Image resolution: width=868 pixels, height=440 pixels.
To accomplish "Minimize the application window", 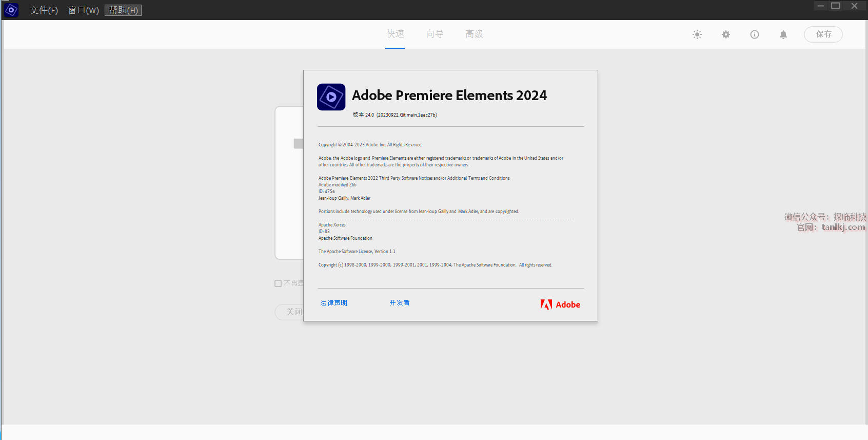I will [x=821, y=6].
